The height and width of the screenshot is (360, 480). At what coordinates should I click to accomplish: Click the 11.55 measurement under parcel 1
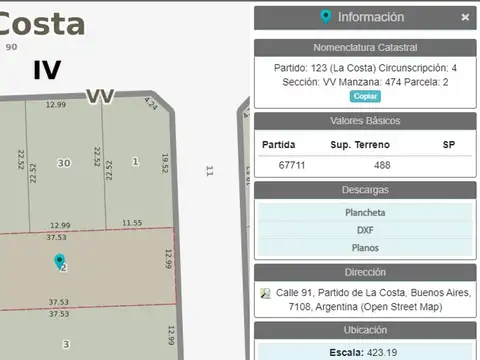click(x=132, y=223)
